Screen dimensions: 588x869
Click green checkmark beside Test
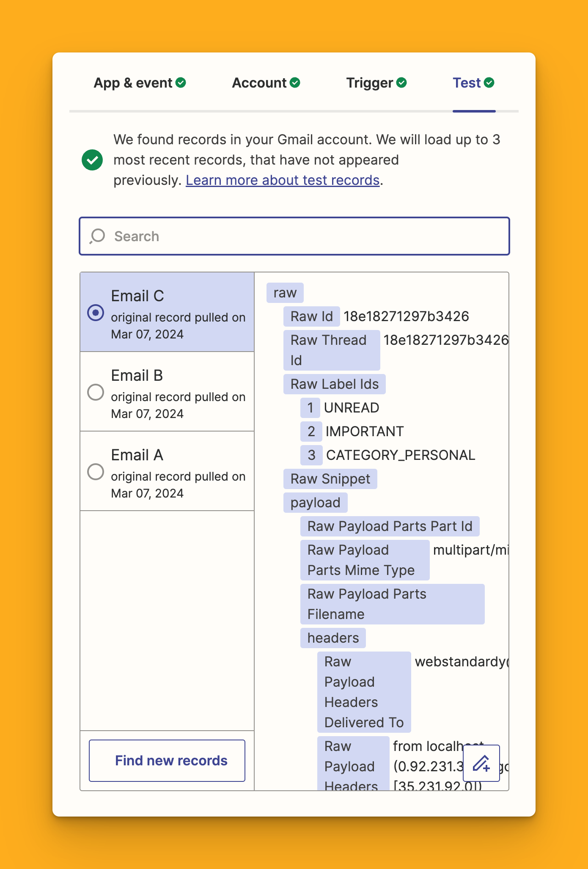click(489, 82)
